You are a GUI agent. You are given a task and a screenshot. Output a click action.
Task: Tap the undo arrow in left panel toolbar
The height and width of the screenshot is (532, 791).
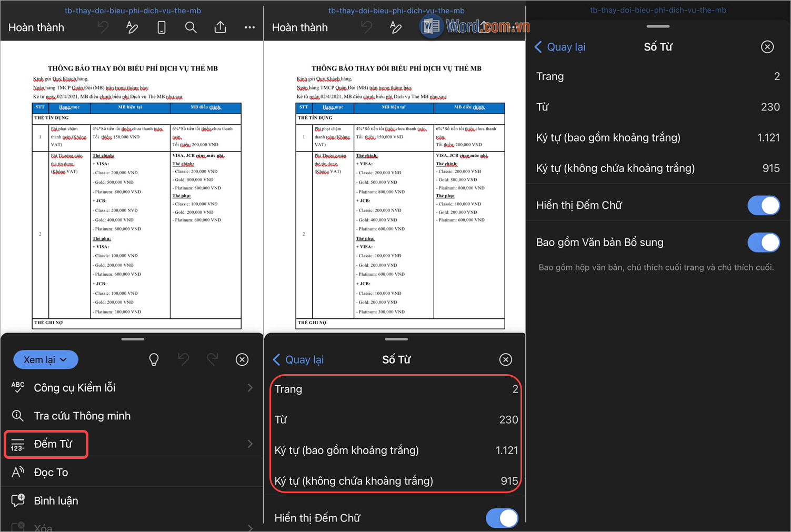[x=103, y=27]
